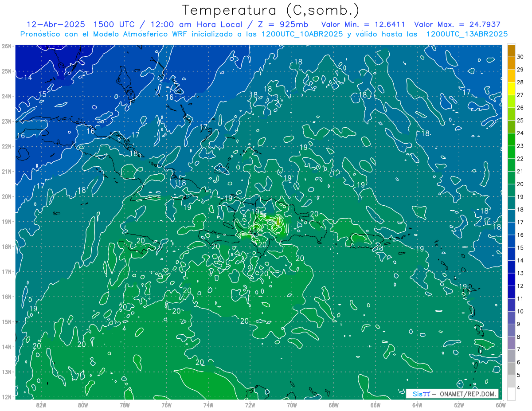The width and height of the screenshot is (532, 411).
Task: Pick the yellow swatch between 27 and 28
Action: (x=511, y=88)
